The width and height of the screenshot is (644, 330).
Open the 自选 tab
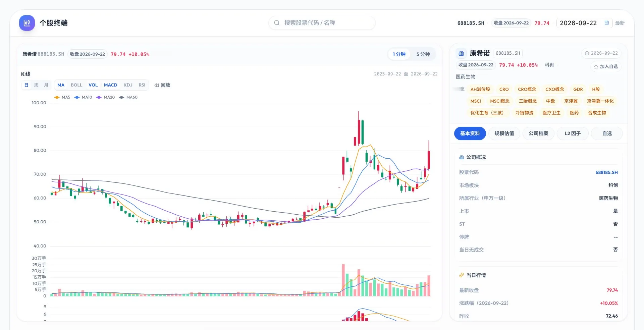coord(607,133)
